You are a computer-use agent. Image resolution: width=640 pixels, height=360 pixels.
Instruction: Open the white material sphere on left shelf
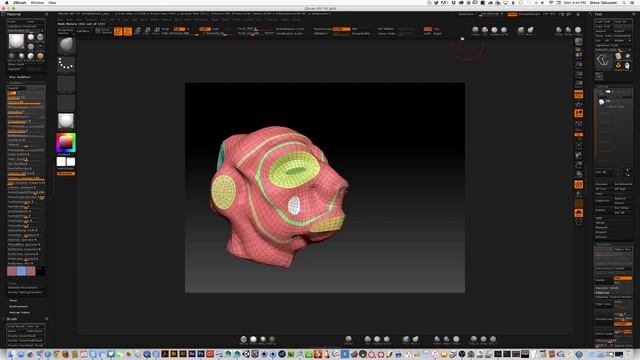pyautogui.click(x=66, y=121)
